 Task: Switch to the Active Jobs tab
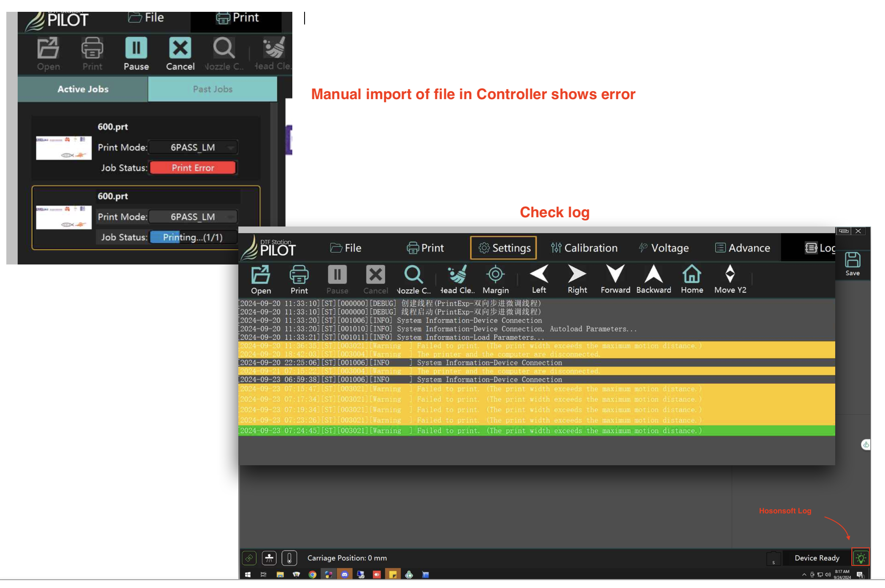[x=83, y=89]
